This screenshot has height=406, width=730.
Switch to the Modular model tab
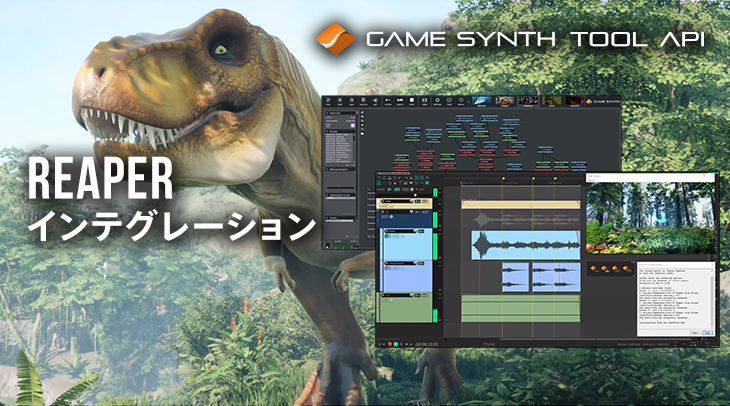528,101
